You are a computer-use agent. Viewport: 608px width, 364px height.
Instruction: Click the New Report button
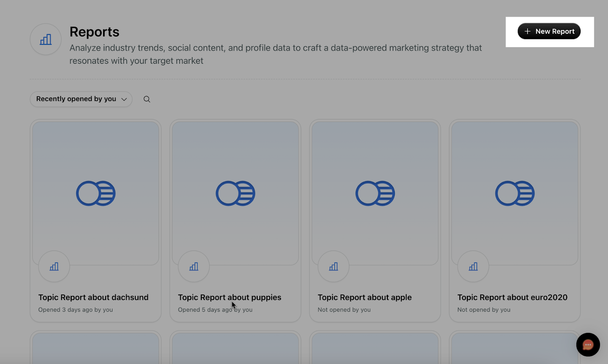point(549,31)
